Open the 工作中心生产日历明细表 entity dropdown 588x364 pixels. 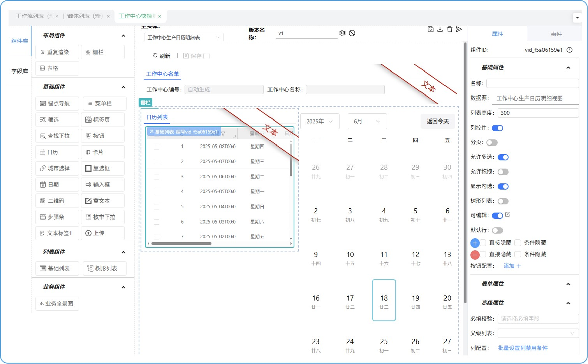[184, 37]
